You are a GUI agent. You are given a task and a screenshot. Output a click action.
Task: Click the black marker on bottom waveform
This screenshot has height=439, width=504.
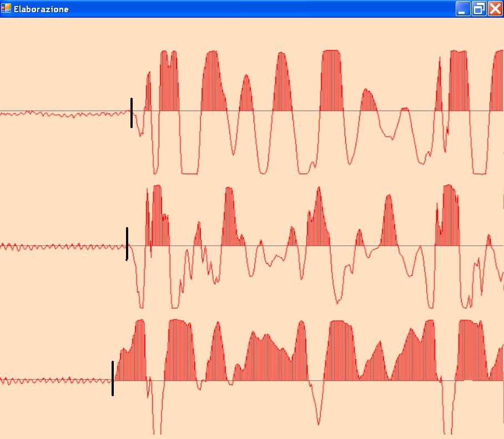pyautogui.click(x=113, y=379)
